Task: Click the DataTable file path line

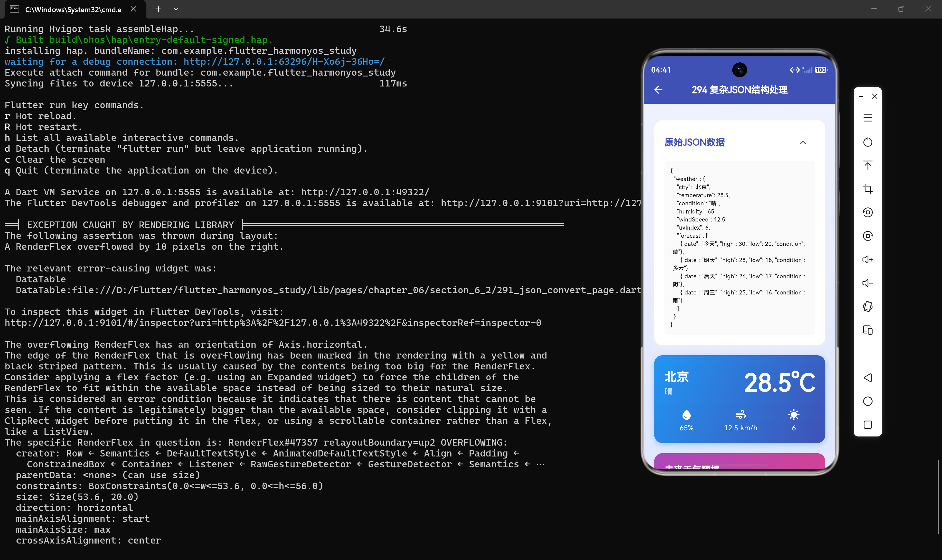Action: pos(328,290)
